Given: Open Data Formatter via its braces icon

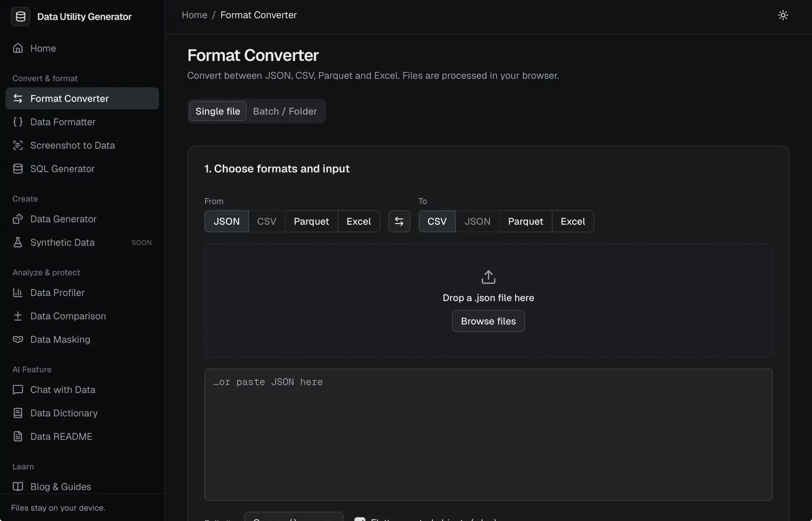Looking at the screenshot, I should coord(18,122).
